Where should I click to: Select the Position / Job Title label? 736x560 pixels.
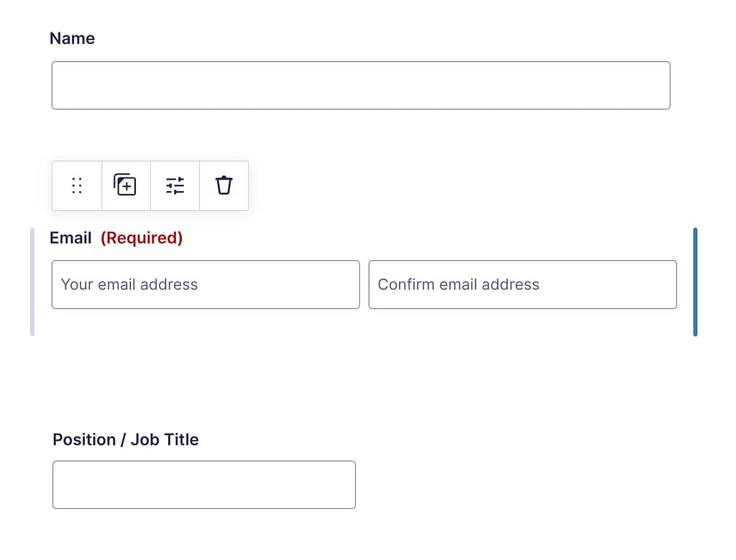[126, 439]
